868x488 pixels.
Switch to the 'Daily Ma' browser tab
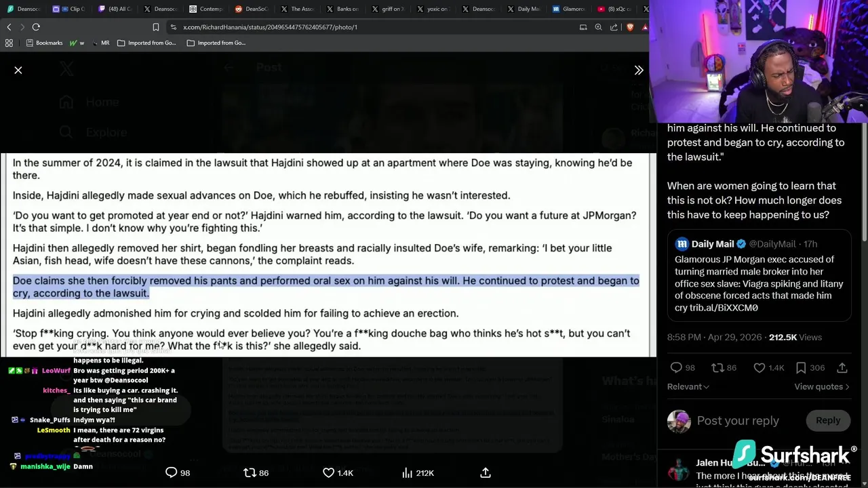click(525, 9)
